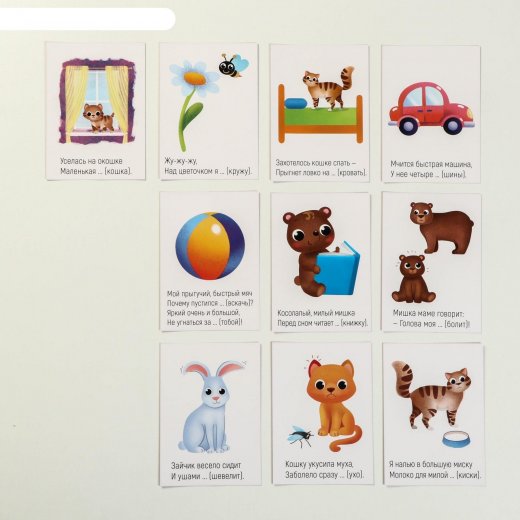This screenshot has height=520, width=520.
Task: Click the 'Кошку укусила муха' caption
Action: click(x=319, y=464)
